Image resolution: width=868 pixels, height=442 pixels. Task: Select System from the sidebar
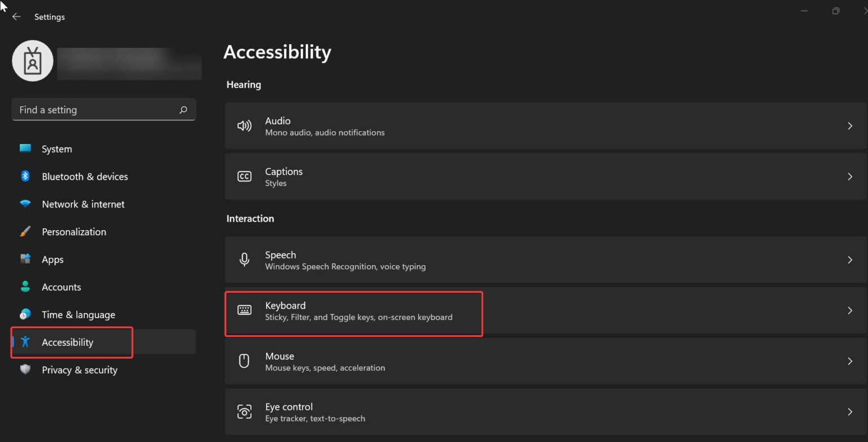coord(57,149)
